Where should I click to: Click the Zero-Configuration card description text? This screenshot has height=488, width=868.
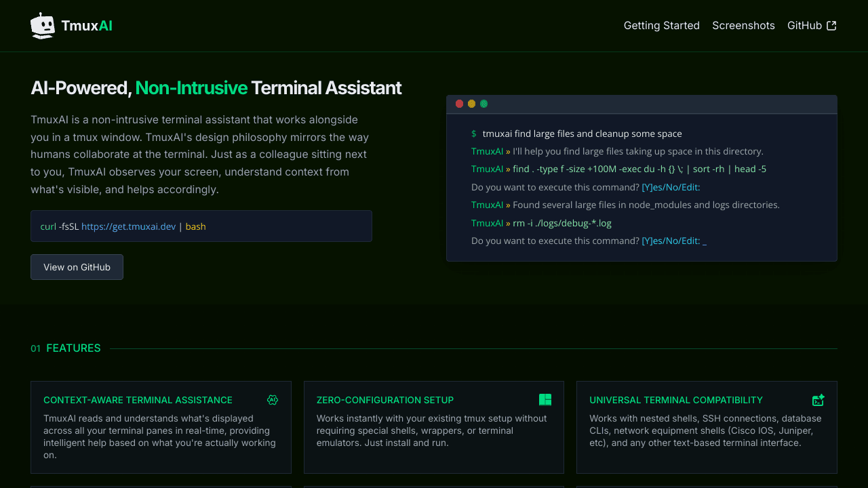tap(432, 430)
